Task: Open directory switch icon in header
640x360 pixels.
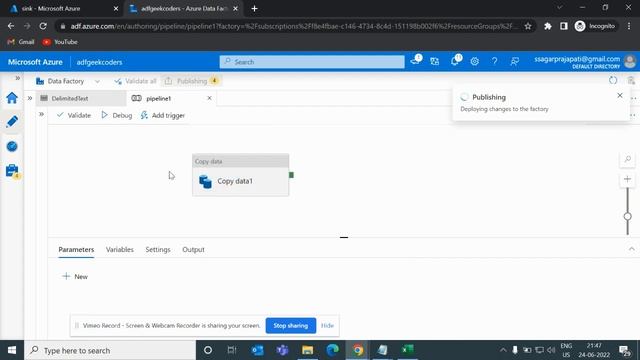Action: click(x=435, y=61)
